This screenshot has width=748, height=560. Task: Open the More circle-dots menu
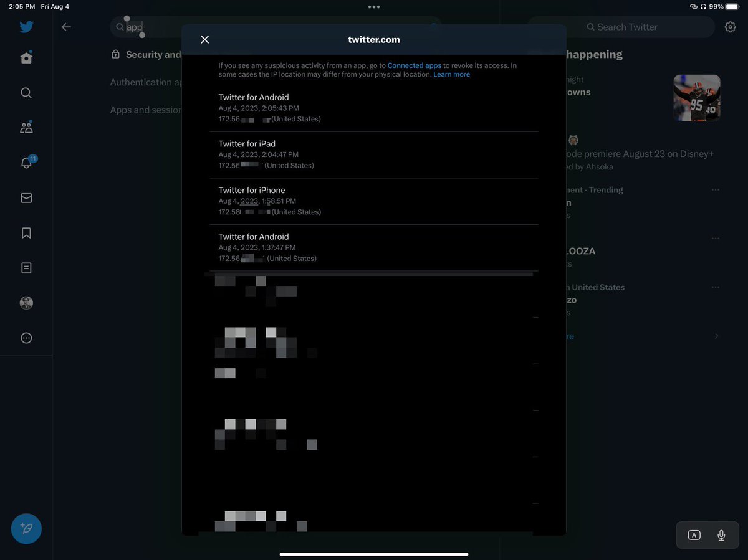click(26, 338)
